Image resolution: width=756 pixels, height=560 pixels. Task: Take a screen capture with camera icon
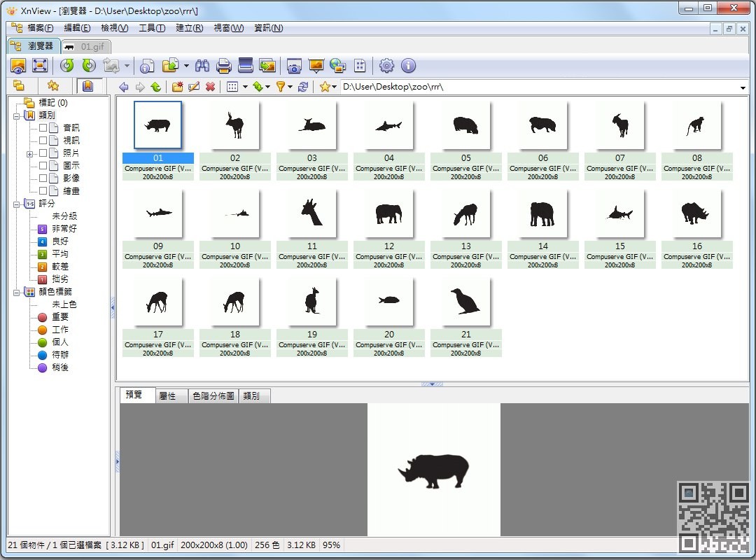point(293,66)
